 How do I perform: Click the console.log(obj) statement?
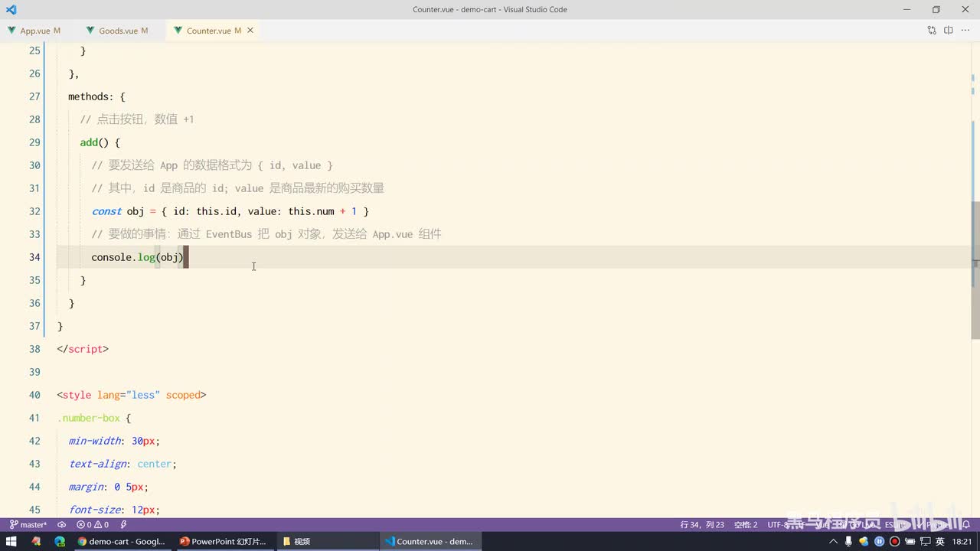138,257
